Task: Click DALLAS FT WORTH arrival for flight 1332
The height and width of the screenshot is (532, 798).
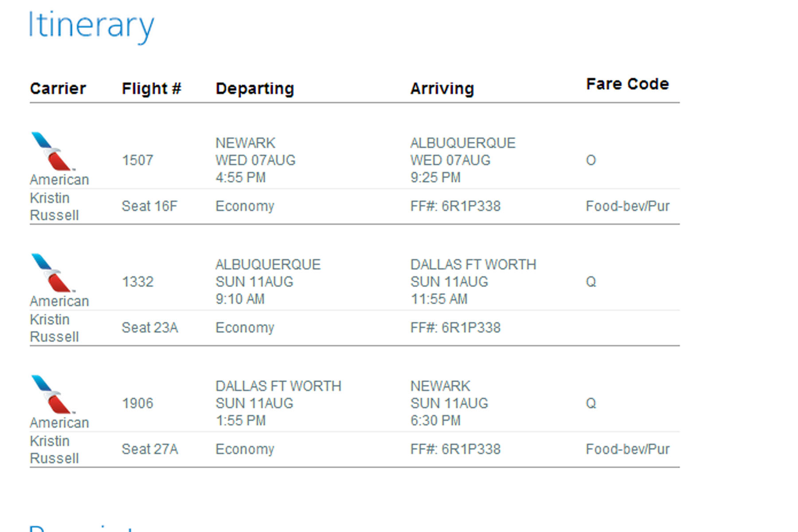Action: 473,265
